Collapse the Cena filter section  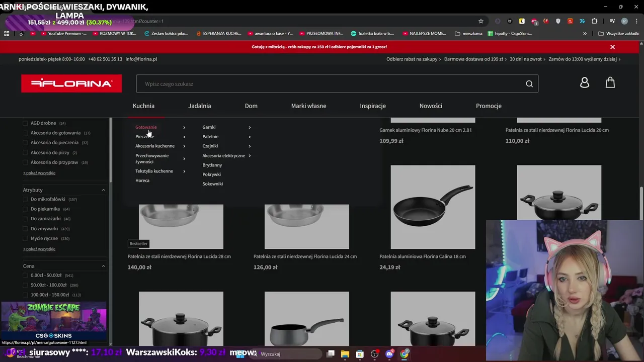(x=103, y=266)
